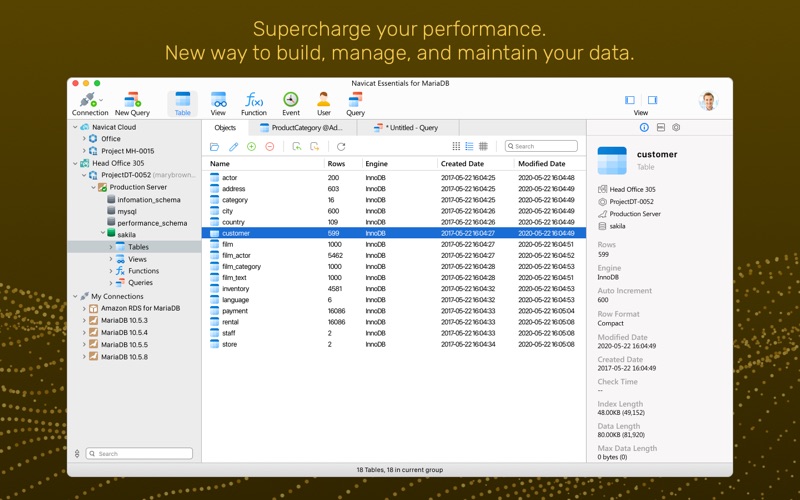The image size is (800, 500).
Task: Expand Amazon RDS for MariaDB connection
Action: pyautogui.click(x=84, y=308)
